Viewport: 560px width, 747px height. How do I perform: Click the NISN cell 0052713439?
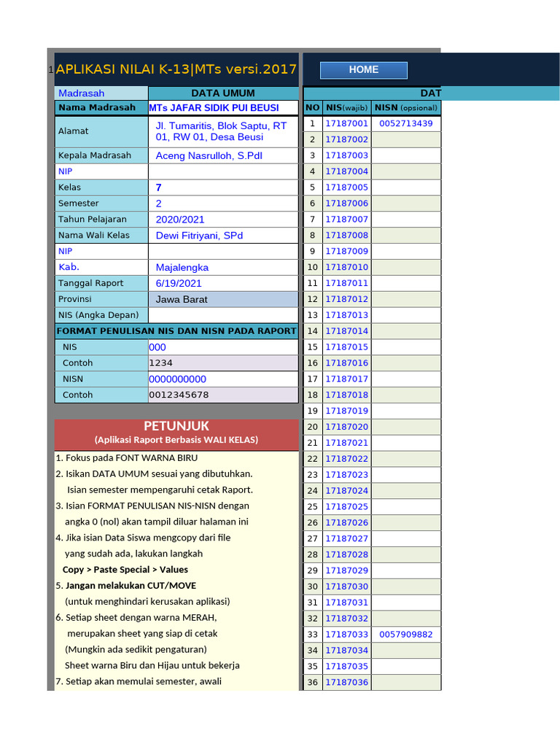(406, 123)
